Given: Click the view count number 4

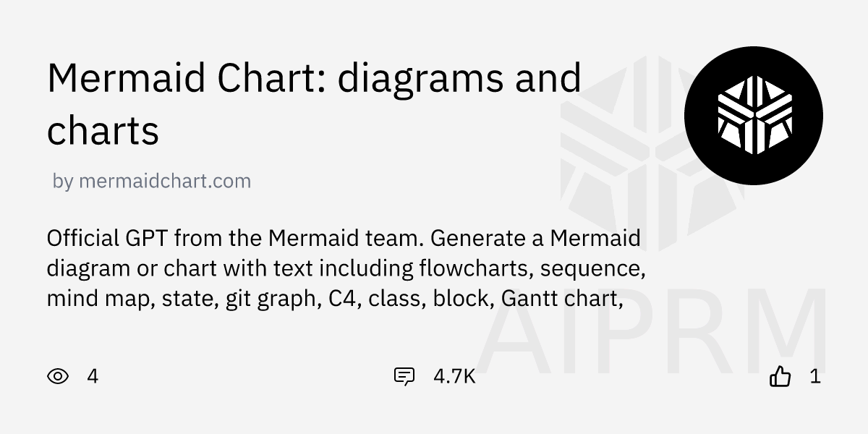Looking at the screenshot, I should 93,376.
